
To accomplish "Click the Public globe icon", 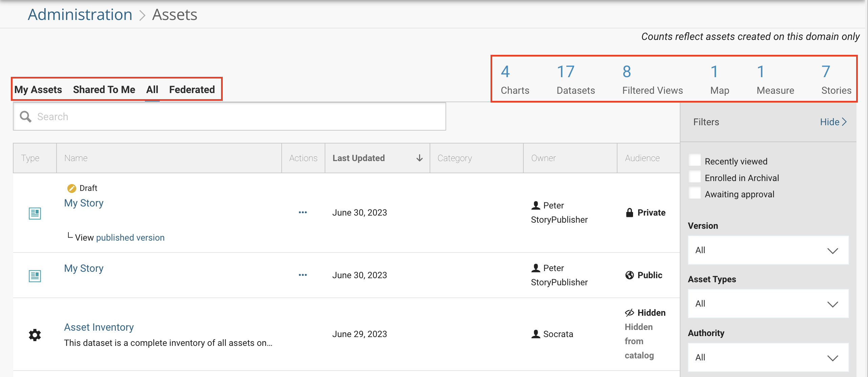I will point(629,275).
